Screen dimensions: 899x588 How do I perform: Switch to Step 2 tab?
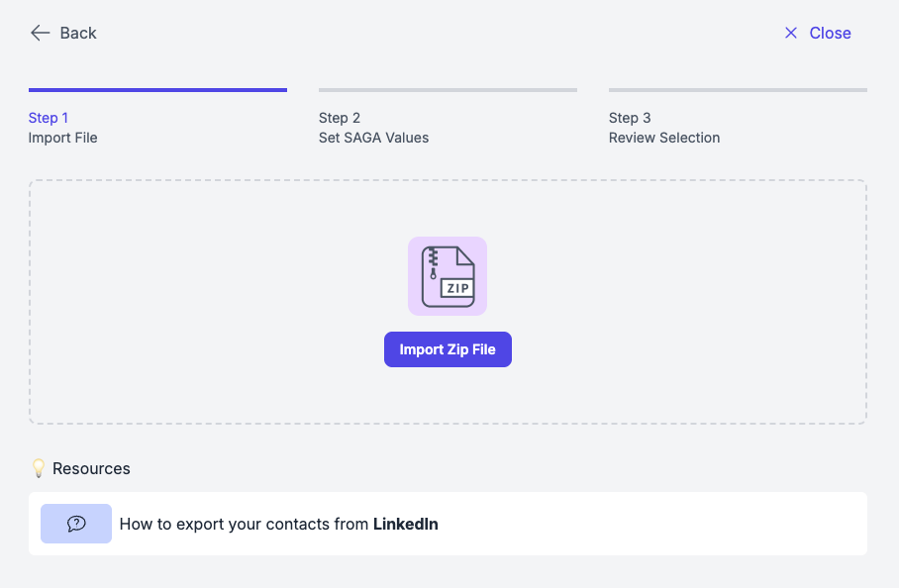[x=340, y=118]
